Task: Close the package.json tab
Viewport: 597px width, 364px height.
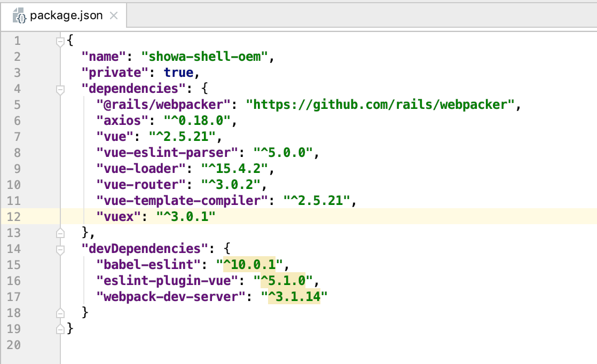Action: [x=113, y=15]
